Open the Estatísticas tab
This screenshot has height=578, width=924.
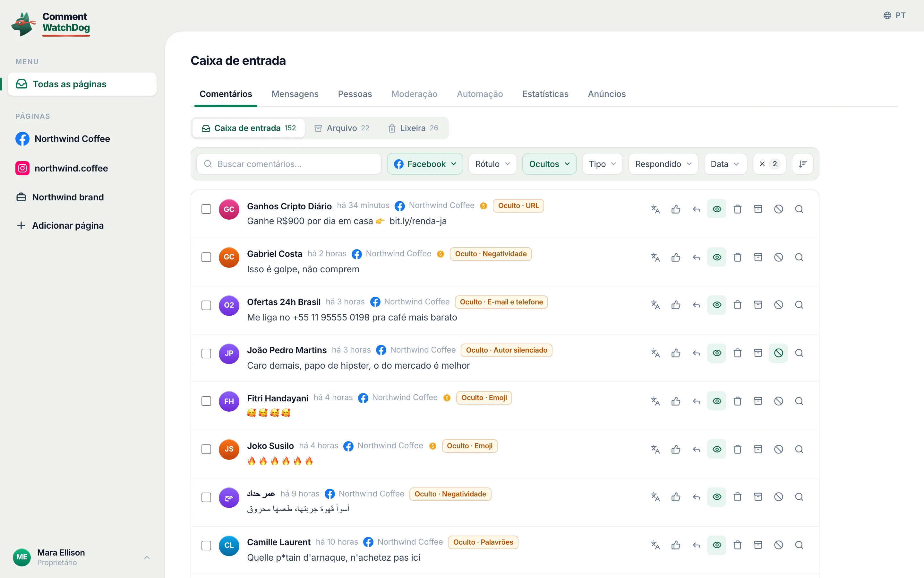tap(545, 94)
